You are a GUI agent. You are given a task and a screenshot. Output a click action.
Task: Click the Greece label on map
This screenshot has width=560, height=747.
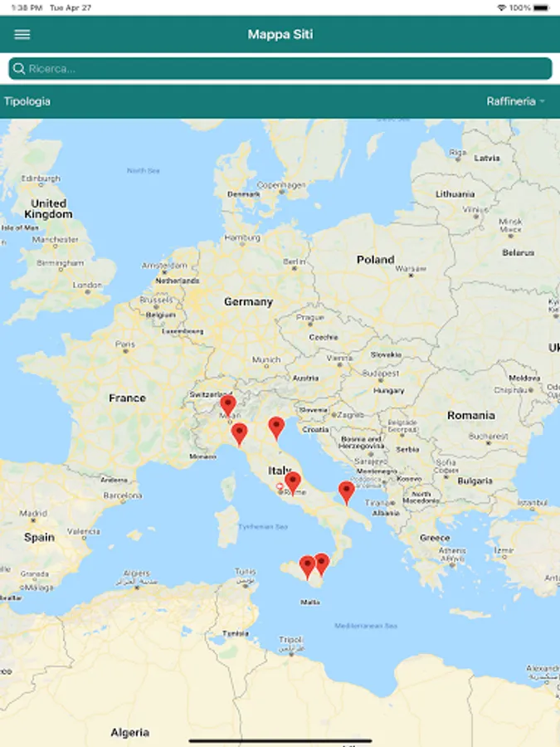435,537
